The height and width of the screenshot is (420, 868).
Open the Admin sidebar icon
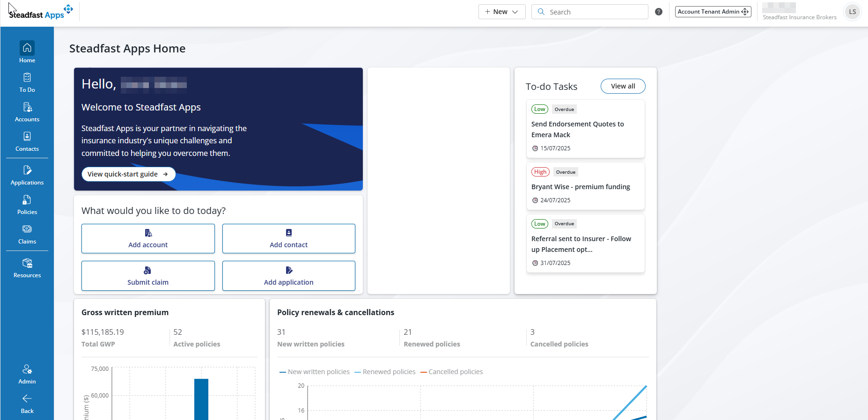click(x=27, y=369)
